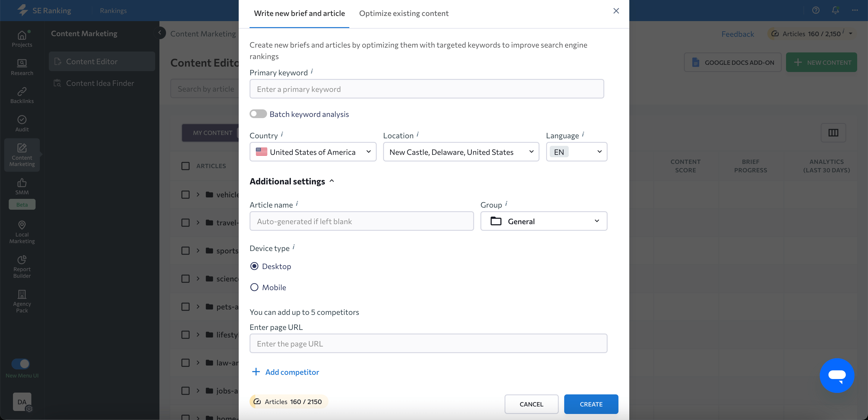Select Desktop device type radio button

coord(254,266)
